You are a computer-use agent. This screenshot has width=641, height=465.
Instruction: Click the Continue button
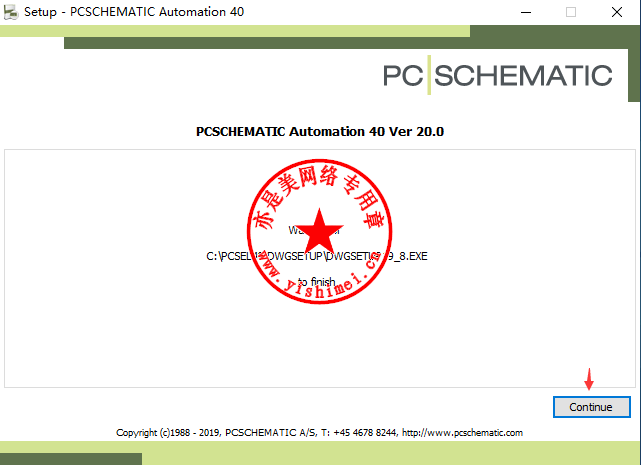(591, 407)
